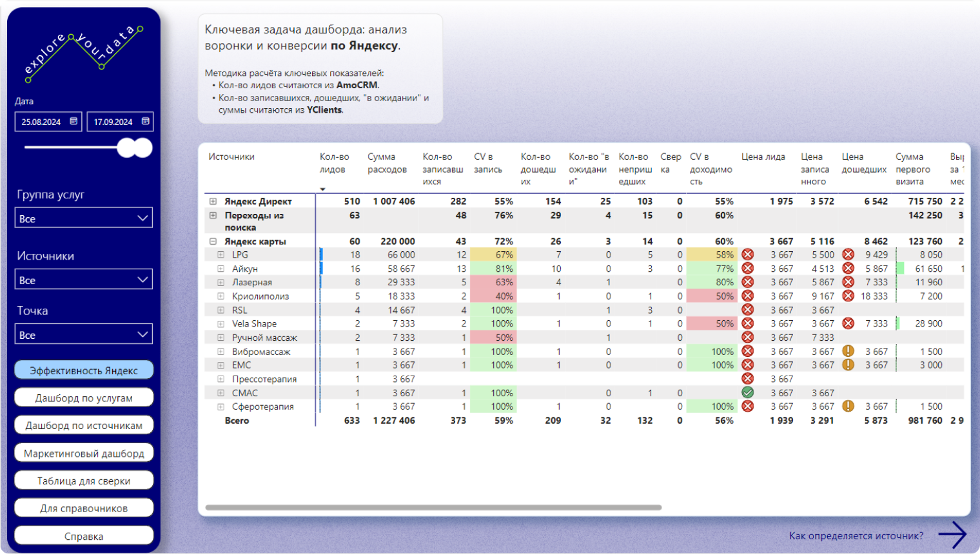This screenshot has width=980, height=554.
Task: Open Таблица для сверки
Action: coord(84,481)
